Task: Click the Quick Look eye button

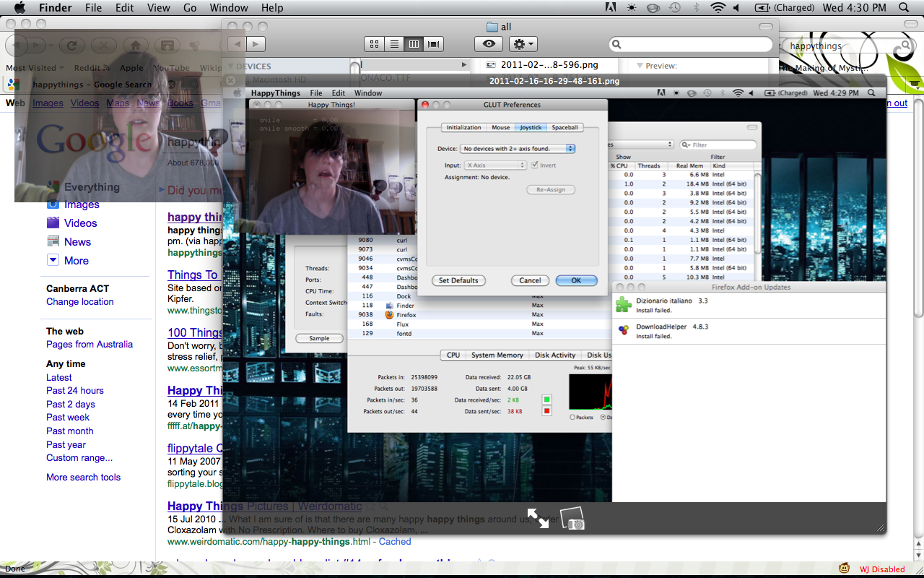Action: [x=489, y=44]
